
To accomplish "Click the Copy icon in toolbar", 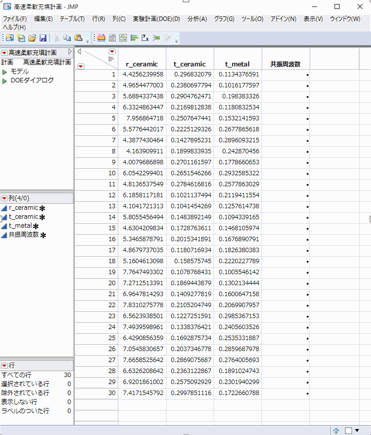I will [x=67, y=38].
